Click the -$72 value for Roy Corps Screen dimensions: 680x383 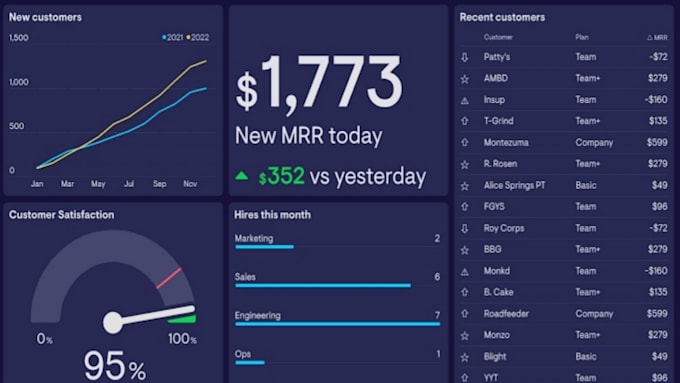(x=658, y=228)
